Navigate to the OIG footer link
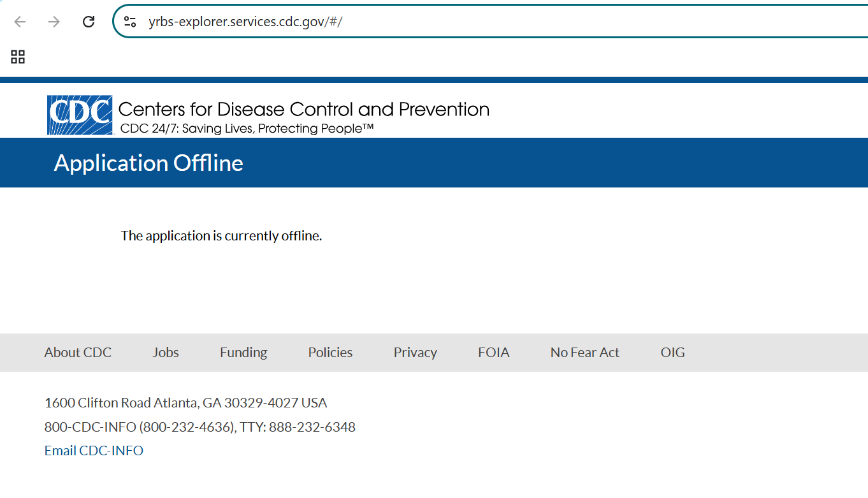This screenshot has height=498, width=868. 672,353
